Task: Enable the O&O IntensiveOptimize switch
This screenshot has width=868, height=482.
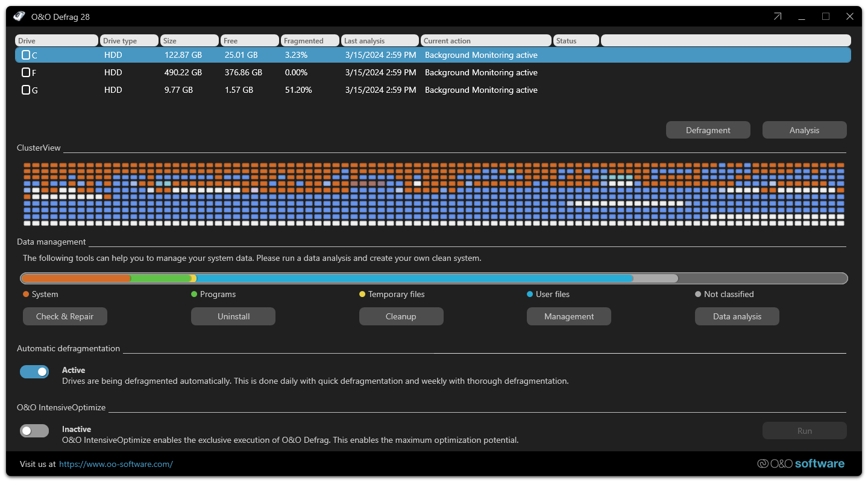Action: point(34,431)
